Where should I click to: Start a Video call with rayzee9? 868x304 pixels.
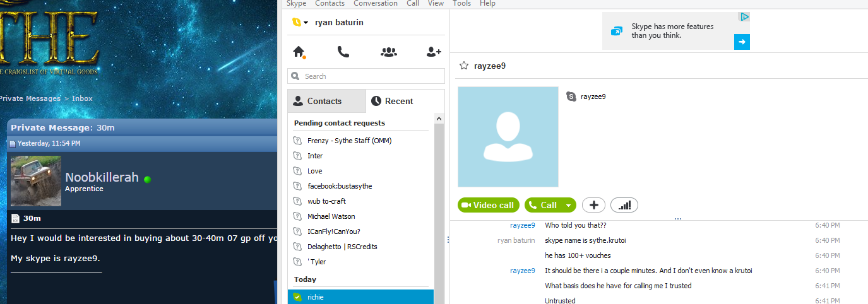click(488, 205)
